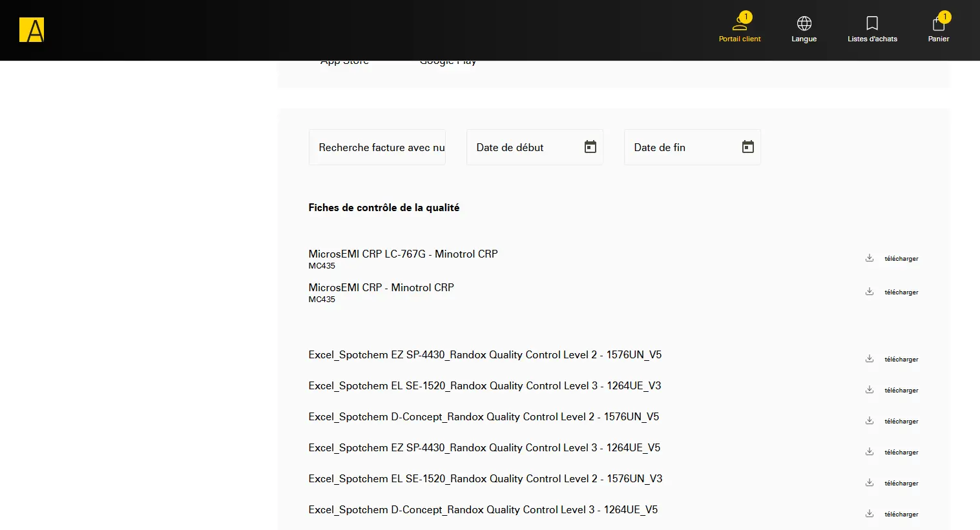Click télécharger for MicrosEMI CRP LC-767G
The width and height of the screenshot is (980, 530).
click(x=901, y=259)
